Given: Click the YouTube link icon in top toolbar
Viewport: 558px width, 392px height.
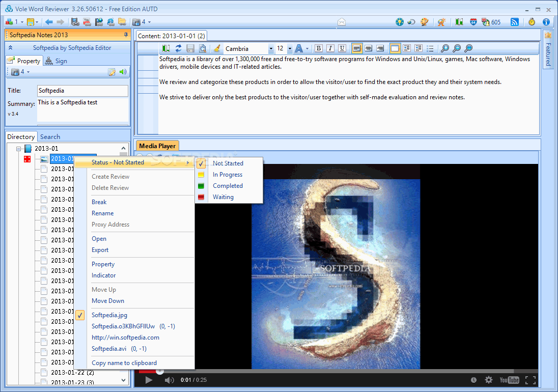Looking at the screenshot, I should point(87,22).
